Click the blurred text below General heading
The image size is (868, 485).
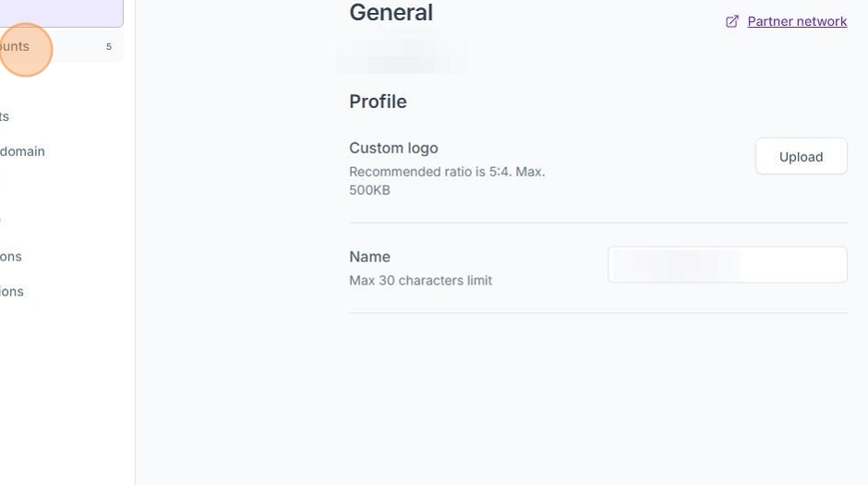401,55
